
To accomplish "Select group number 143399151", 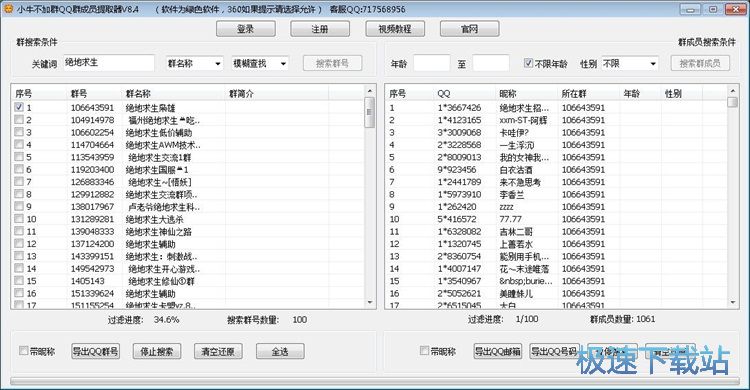I will pyautogui.click(x=92, y=256).
